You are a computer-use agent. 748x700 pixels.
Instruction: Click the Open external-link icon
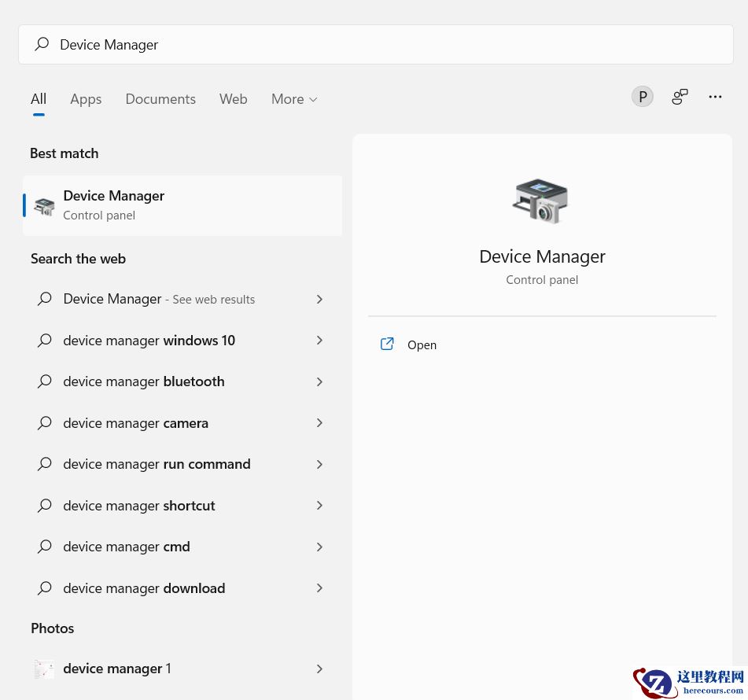click(x=387, y=344)
